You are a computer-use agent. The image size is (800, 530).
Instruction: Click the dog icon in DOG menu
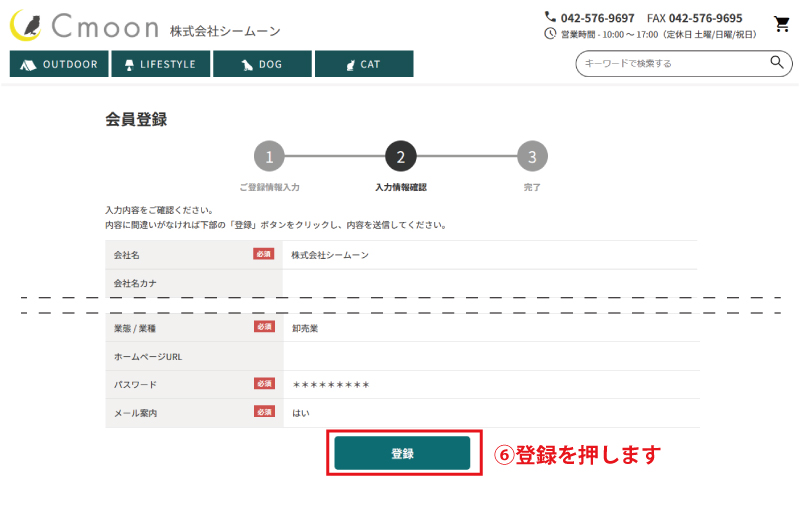pos(246,65)
